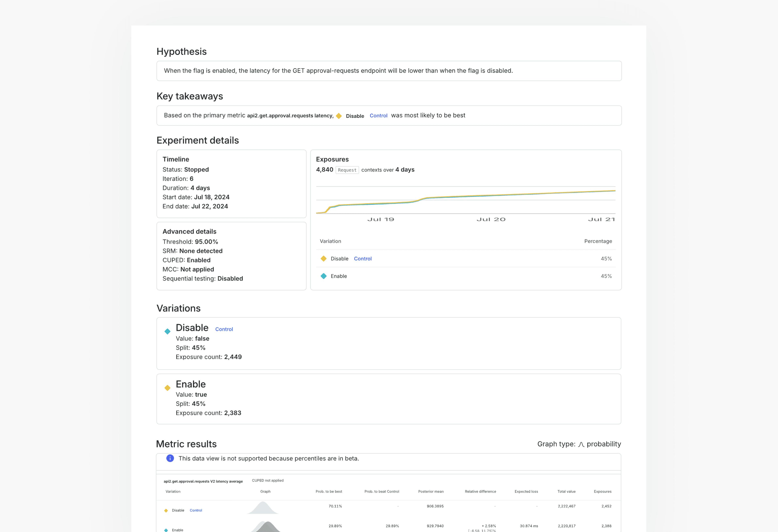
Task: Click the Control link in the Exposures table
Action: click(362, 259)
